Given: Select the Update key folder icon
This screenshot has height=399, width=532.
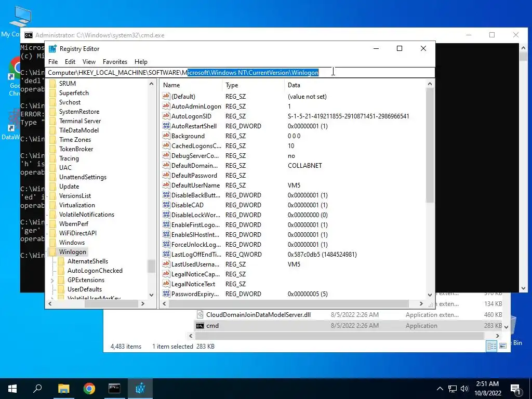Looking at the screenshot, I should tap(52, 187).
